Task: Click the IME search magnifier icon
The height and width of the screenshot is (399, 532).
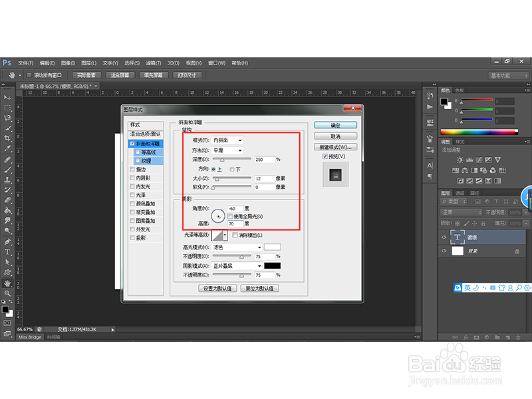Action: coord(519,288)
